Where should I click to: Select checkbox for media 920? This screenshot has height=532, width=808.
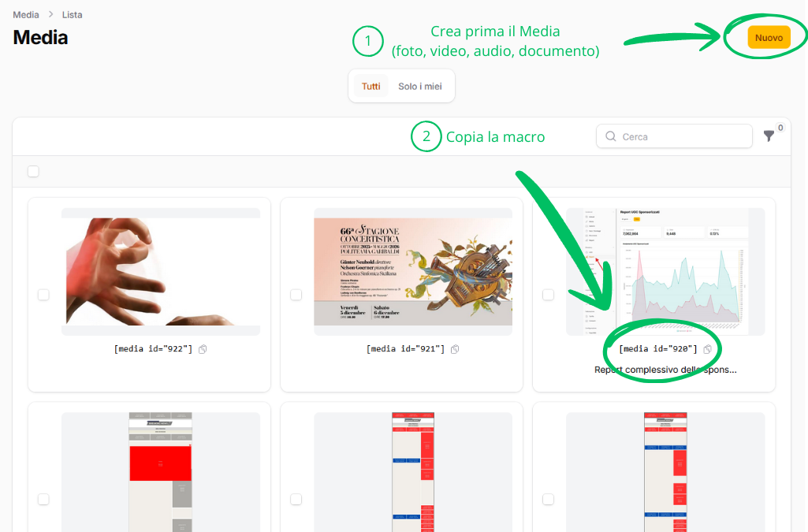pos(548,295)
